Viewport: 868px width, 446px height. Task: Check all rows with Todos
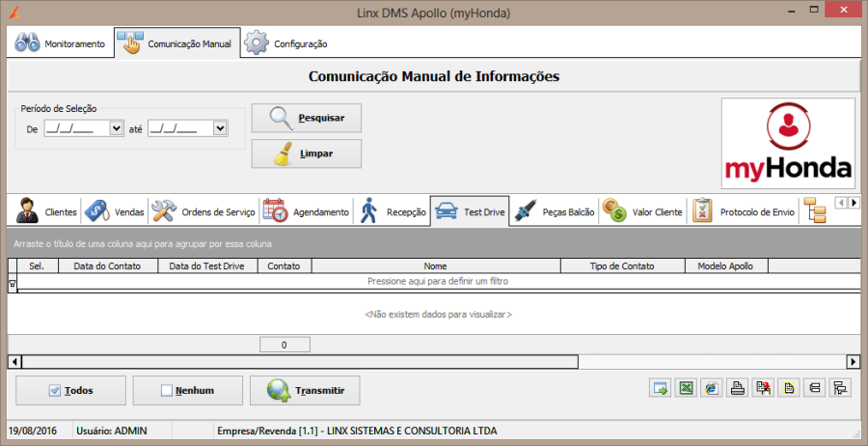(x=70, y=391)
